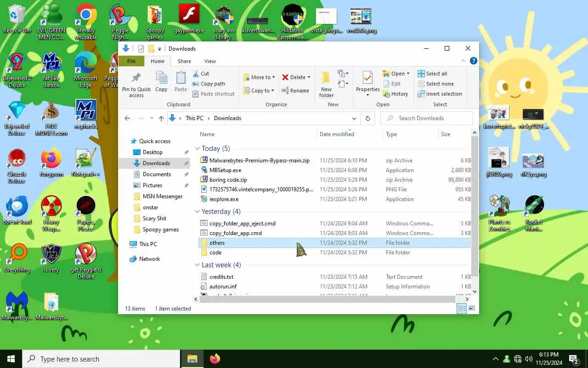
Task: Go back with the left arrow button
Action: 128,118
